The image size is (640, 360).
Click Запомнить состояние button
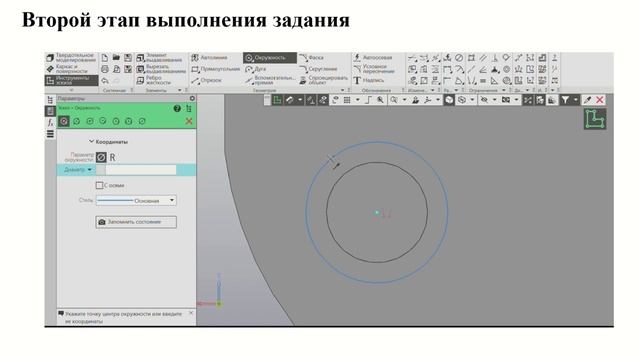point(136,222)
